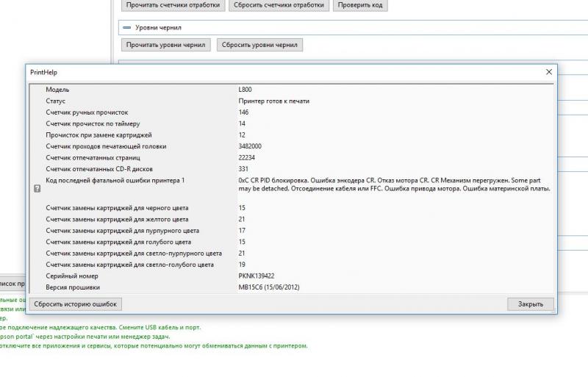Image resolution: width=588 pixels, height=377 pixels.
Task: Click "Сбросить счетчики отработки" button
Action: 279,5
